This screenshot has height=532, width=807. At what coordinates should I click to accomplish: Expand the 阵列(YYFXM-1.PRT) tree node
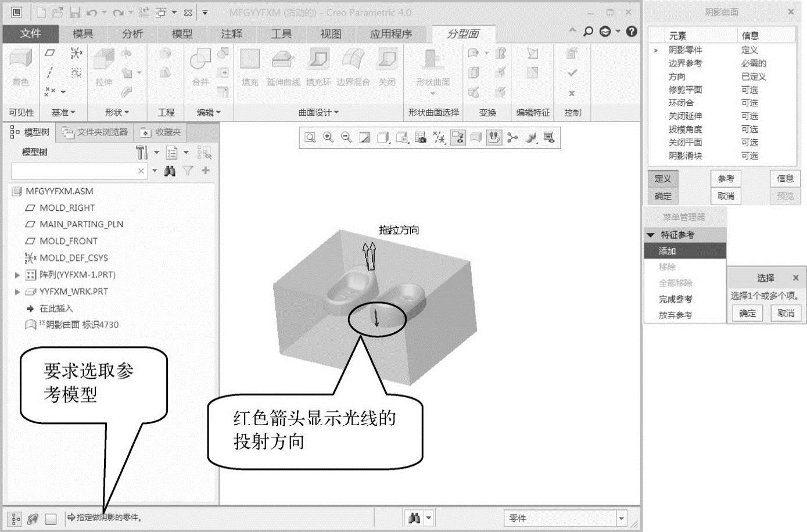click(17, 275)
